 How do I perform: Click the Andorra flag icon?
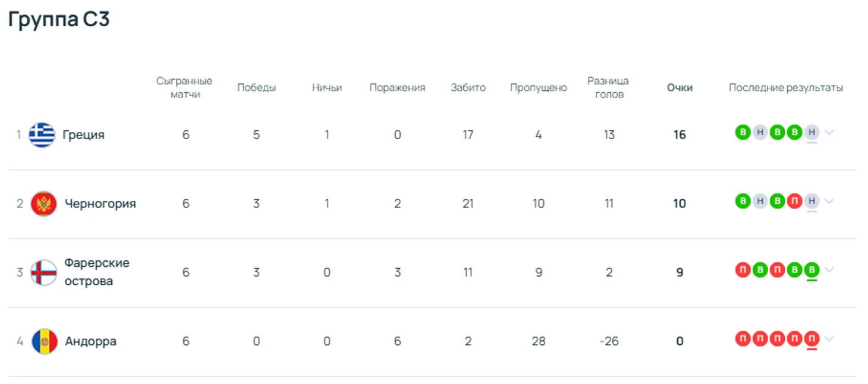point(44,341)
